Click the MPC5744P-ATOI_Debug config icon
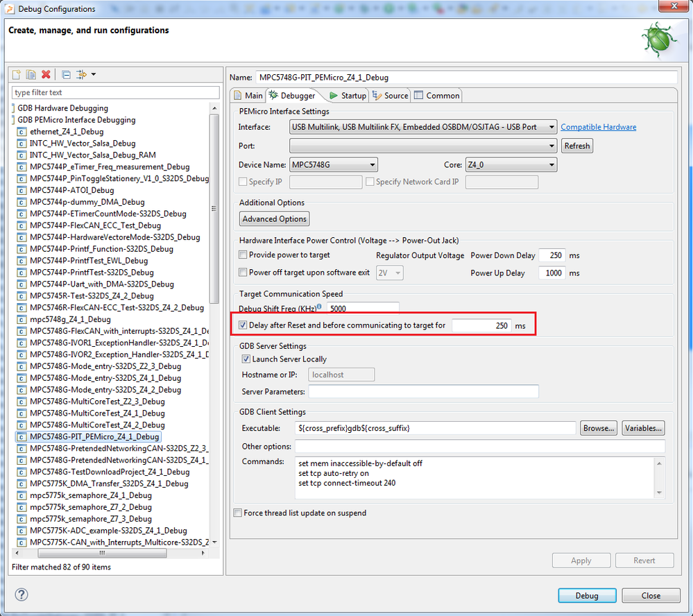The width and height of the screenshot is (693, 616). [x=22, y=191]
